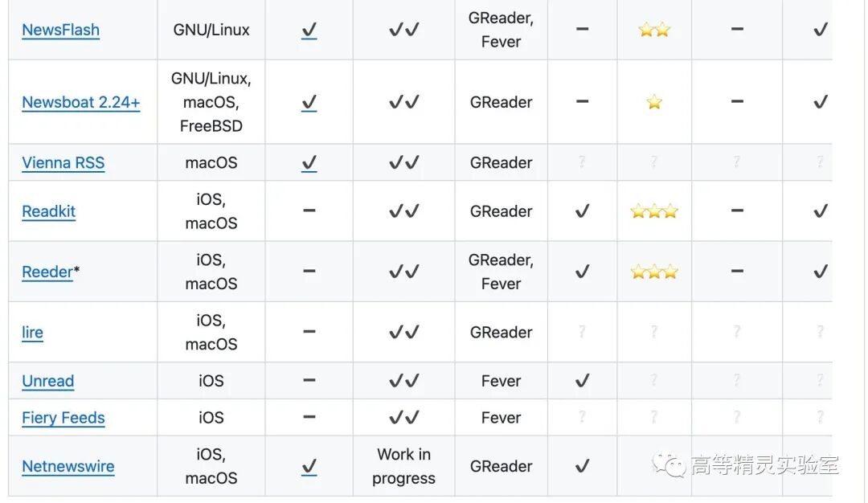Click the three-star rating in Reeder row
Screen dimensions: 868x503
653,272
